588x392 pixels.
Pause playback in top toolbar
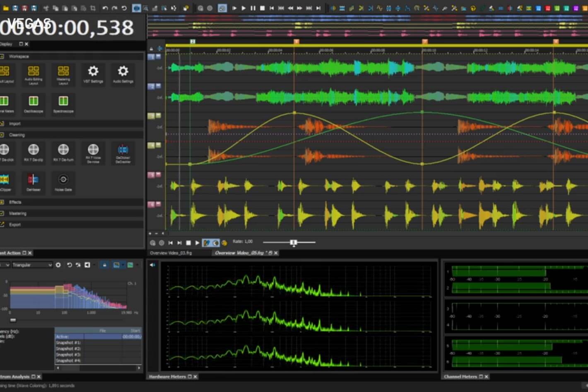[x=253, y=8]
